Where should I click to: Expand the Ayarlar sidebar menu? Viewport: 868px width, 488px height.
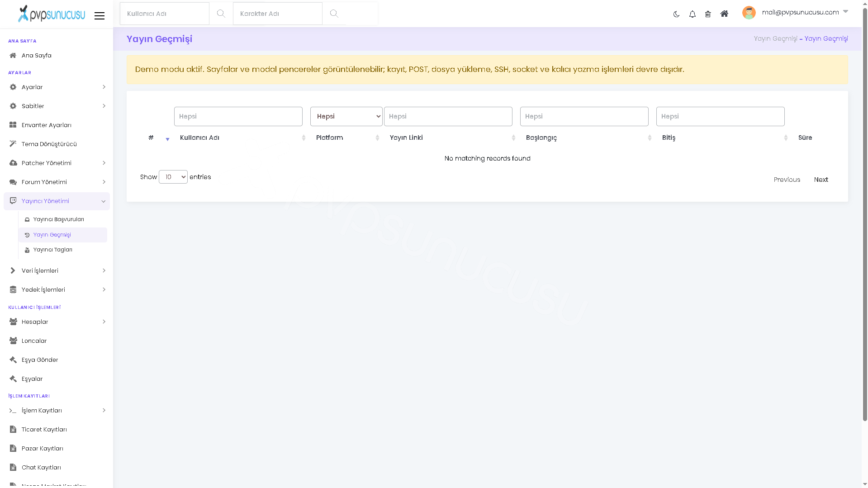tap(57, 87)
